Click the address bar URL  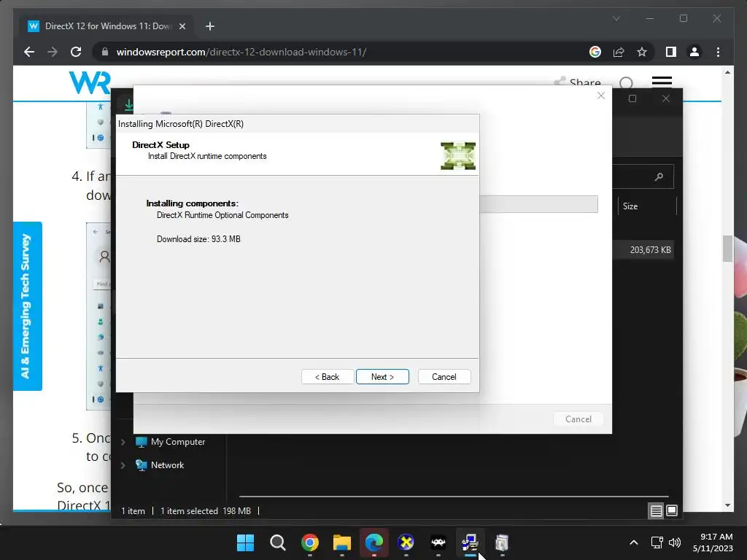[241, 52]
